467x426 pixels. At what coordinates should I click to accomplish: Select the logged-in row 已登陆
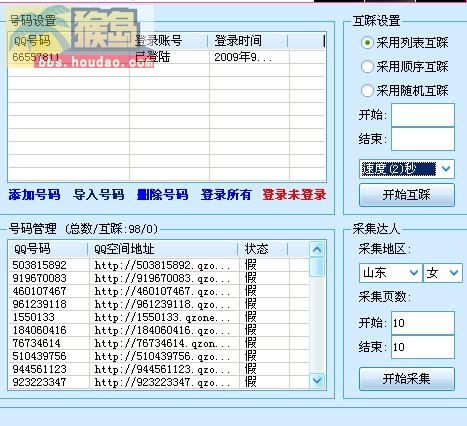click(167, 57)
